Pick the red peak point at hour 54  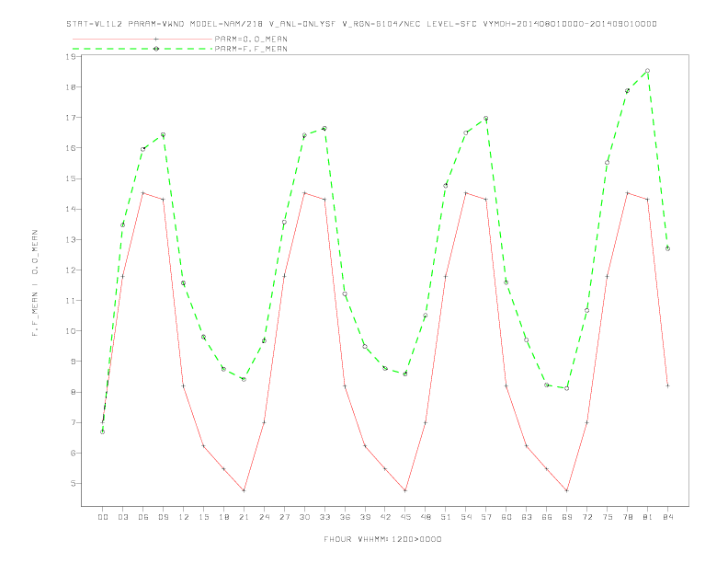466,193
